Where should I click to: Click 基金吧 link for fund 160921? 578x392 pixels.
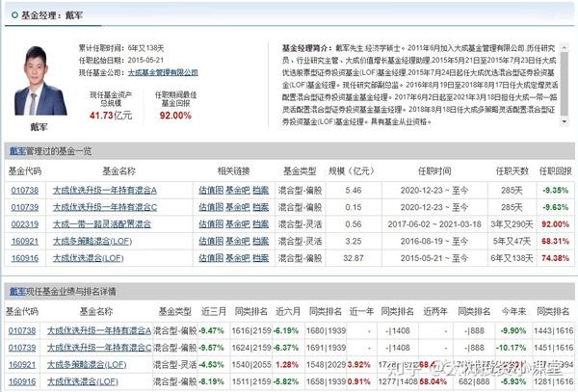(x=238, y=242)
